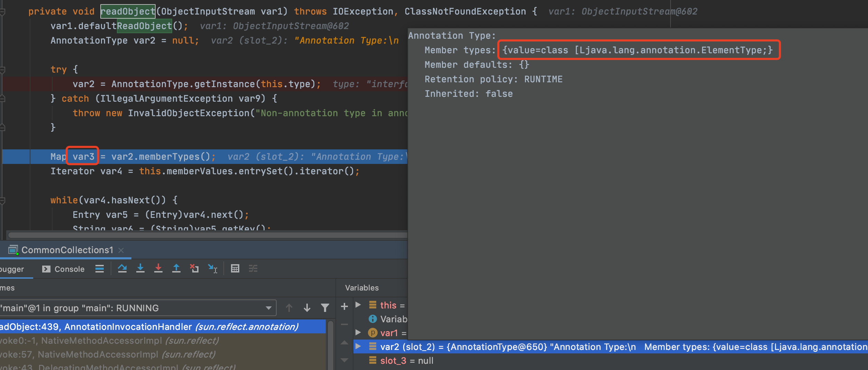This screenshot has height=370, width=868.
Task: Expand the var1 variable node
Action: [x=358, y=333]
